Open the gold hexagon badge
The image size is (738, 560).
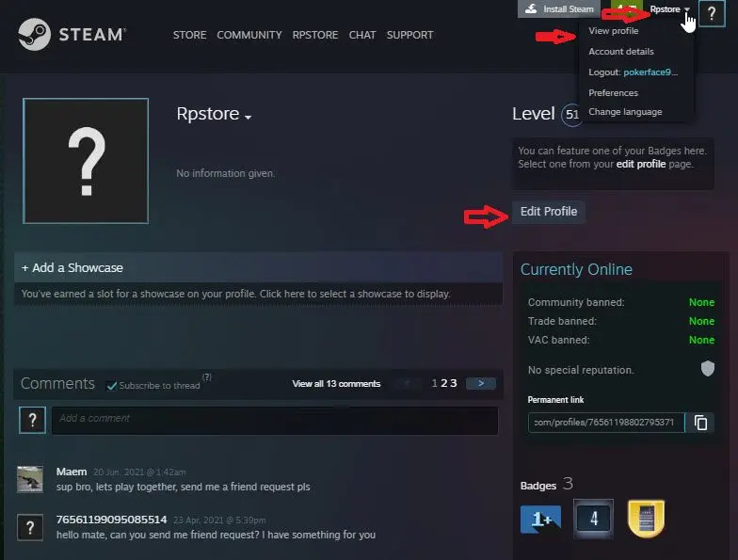[646, 518]
